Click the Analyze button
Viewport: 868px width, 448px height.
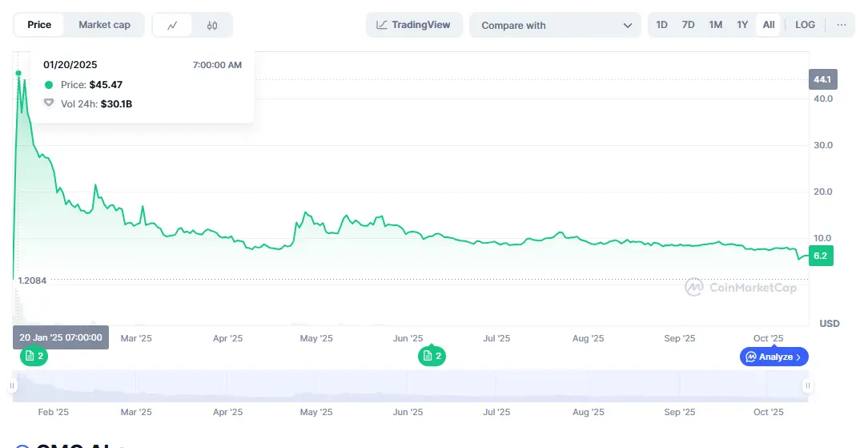pos(774,357)
